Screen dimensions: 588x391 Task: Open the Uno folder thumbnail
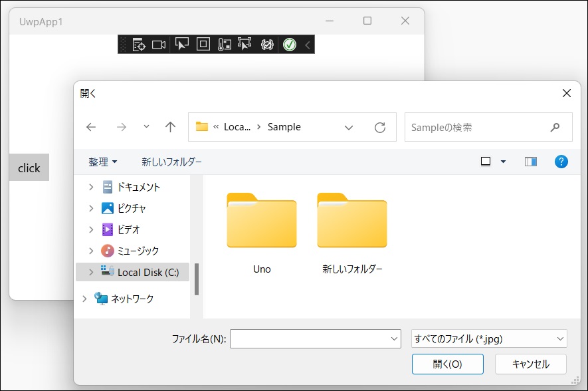tap(262, 221)
